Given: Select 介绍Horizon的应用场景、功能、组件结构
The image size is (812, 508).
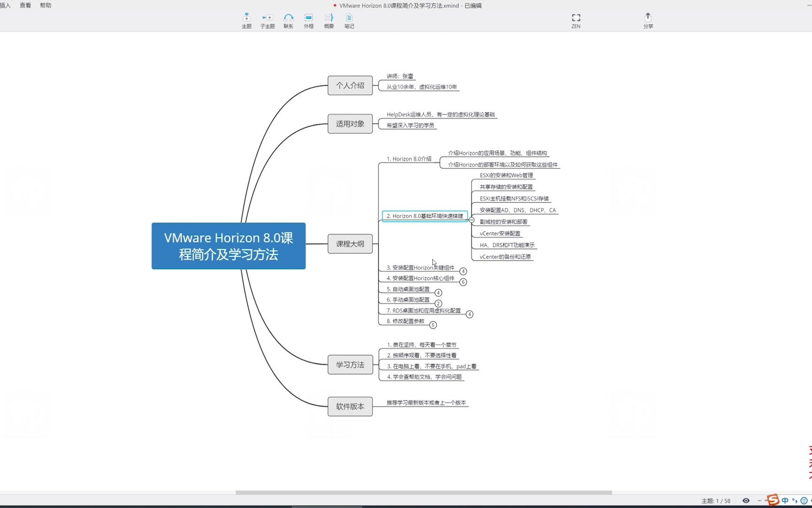Looking at the screenshot, I should pos(497,153).
